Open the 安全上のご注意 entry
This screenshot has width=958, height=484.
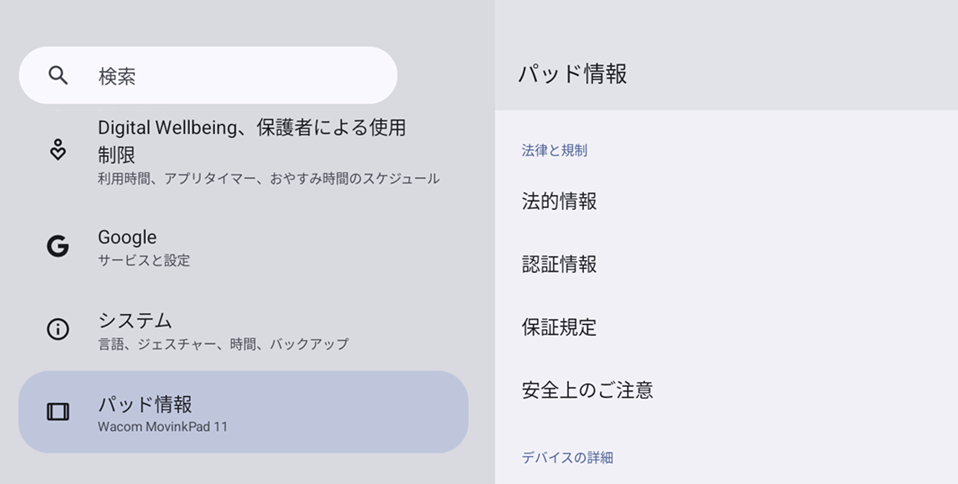[x=726, y=390]
